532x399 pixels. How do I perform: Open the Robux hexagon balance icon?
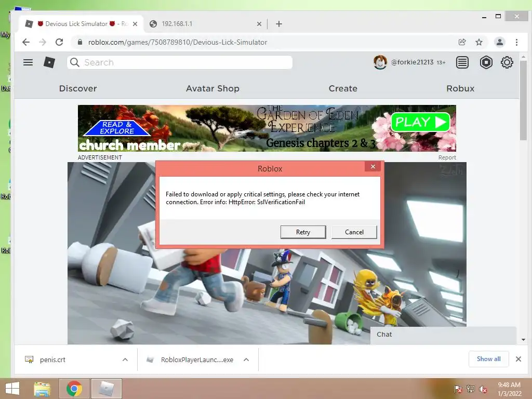pyautogui.click(x=486, y=62)
